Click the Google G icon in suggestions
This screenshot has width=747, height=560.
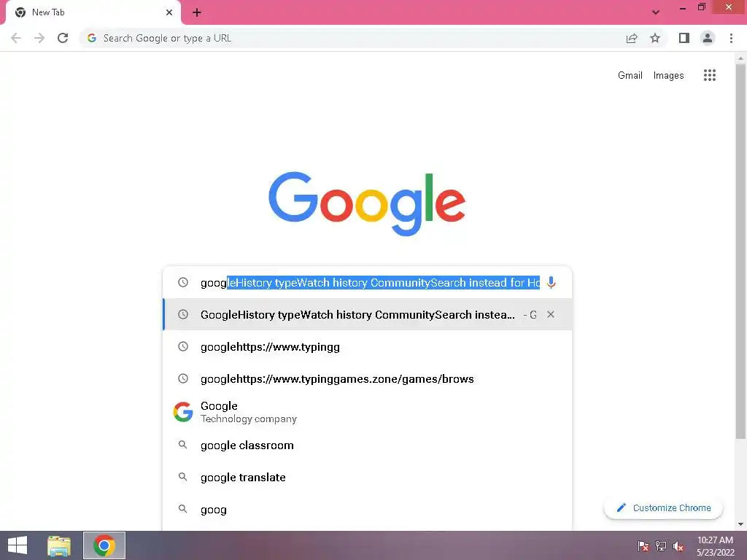pyautogui.click(x=183, y=412)
